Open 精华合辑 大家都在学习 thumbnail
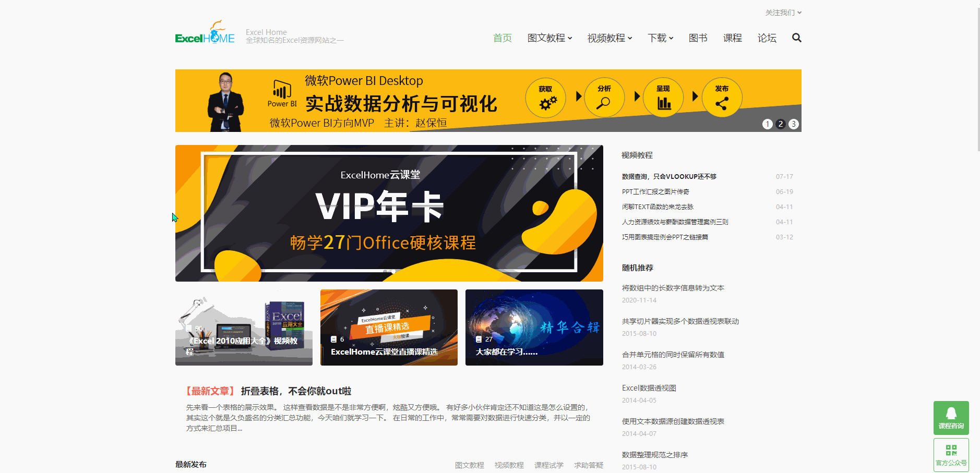980x473 pixels. 534,328
